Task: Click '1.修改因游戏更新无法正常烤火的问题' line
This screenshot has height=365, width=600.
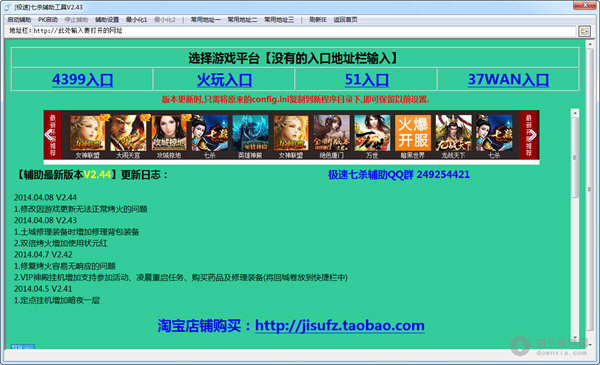Action: coord(80,209)
